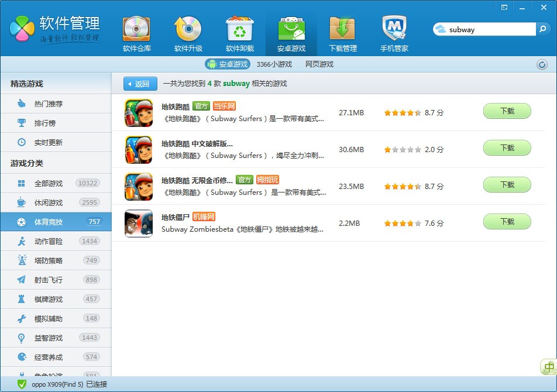Click the 动作冒险 running man icon
Viewport: 557px width, 392px height.
point(22,241)
